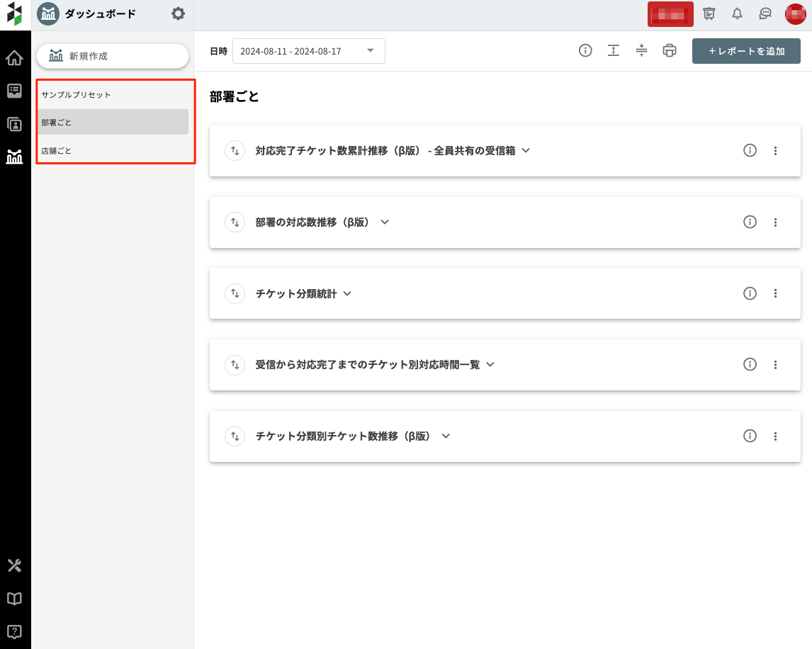Expand the 部署の対応数推移（β版） report
Screen dimensions: 812x649
(x=385, y=222)
